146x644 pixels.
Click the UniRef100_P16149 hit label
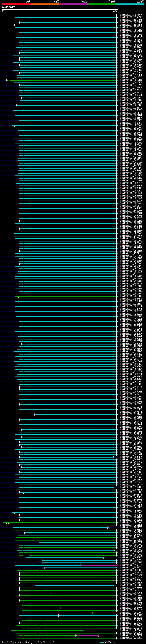point(131,414)
